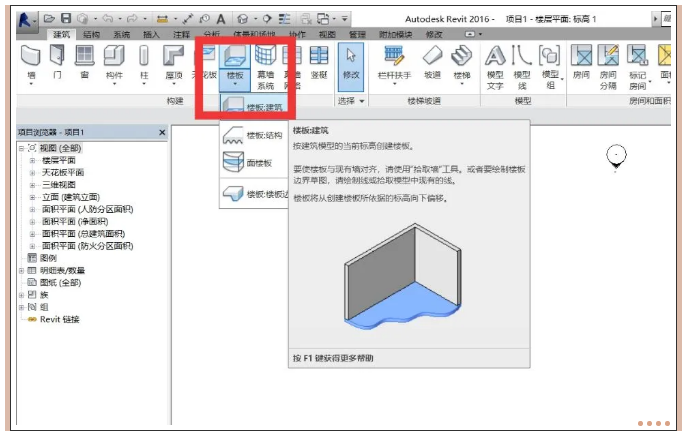Click the elevation marker in drawing area
This screenshot has height=436, width=690.
tap(616, 157)
